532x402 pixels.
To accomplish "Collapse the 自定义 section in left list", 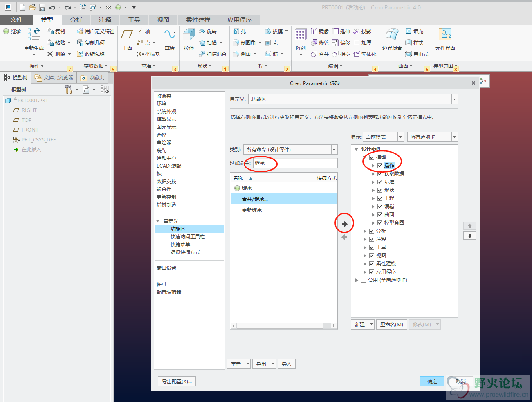I will [158, 221].
